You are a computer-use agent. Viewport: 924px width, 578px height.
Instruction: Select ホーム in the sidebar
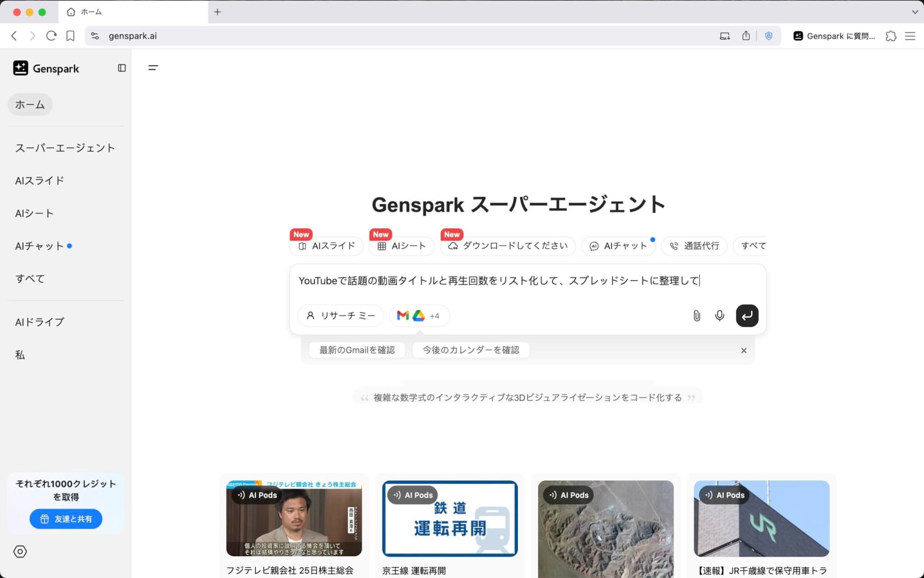[x=30, y=104]
